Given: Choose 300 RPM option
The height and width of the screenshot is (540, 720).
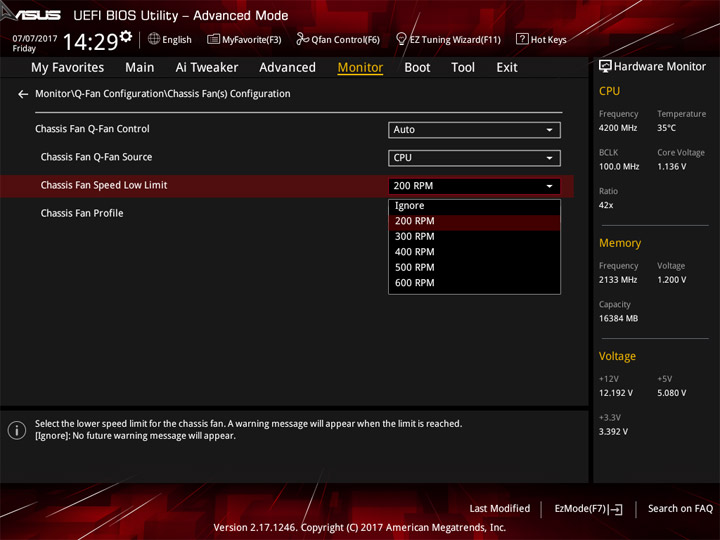Looking at the screenshot, I should (x=474, y=236).
